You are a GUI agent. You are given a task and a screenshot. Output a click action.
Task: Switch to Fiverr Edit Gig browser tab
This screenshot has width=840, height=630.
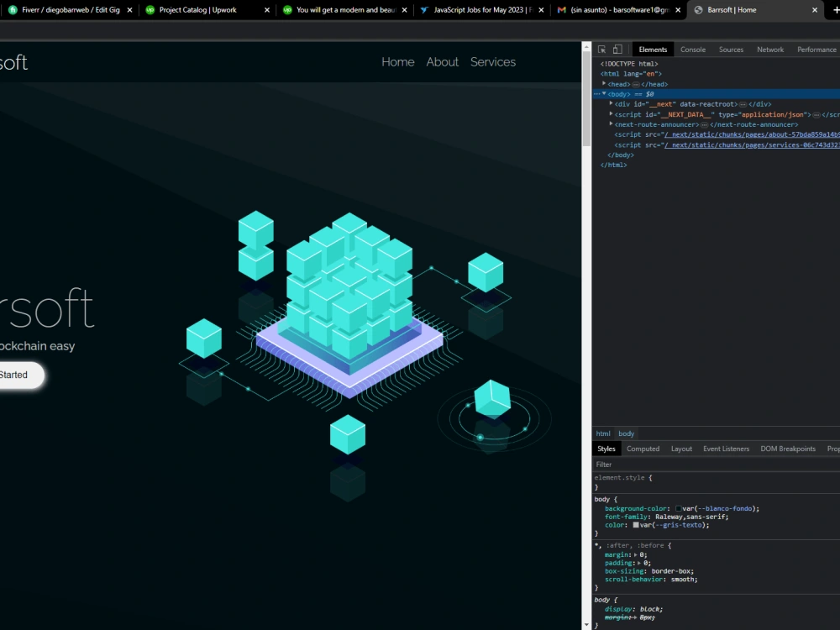tap(71, 9)
